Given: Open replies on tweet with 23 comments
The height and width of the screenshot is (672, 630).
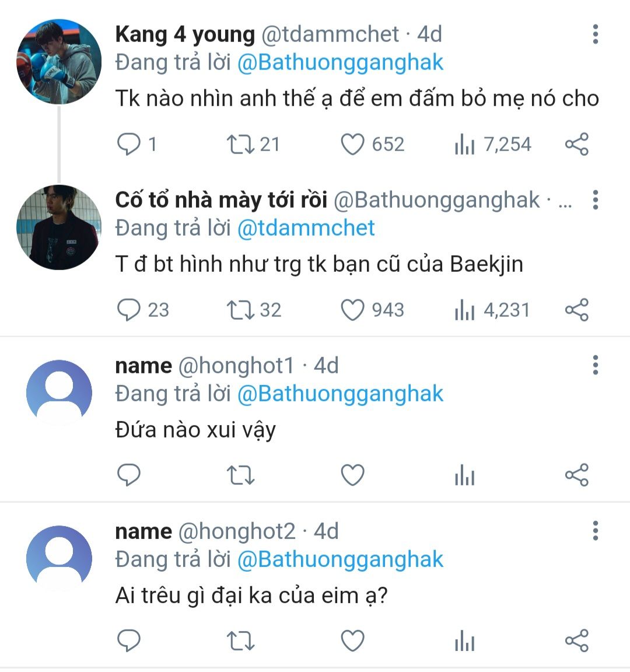Looking at the screenshot, I should 129,310.
